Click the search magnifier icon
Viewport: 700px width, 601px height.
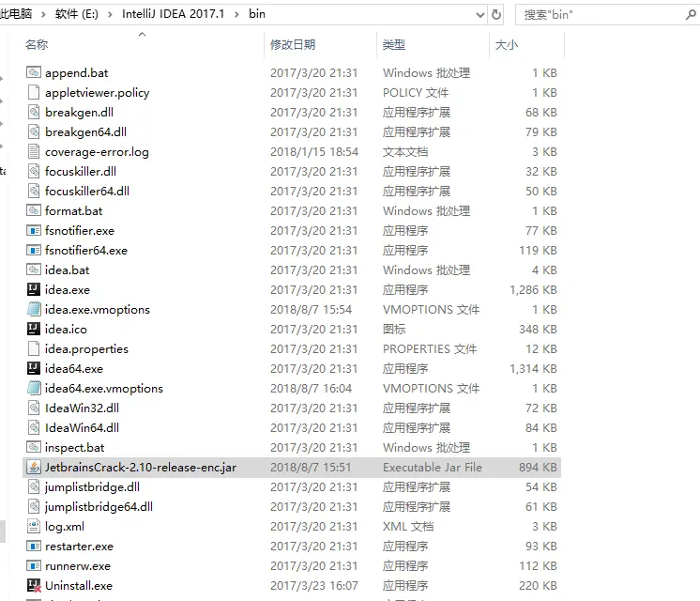[x=691, y=15]
